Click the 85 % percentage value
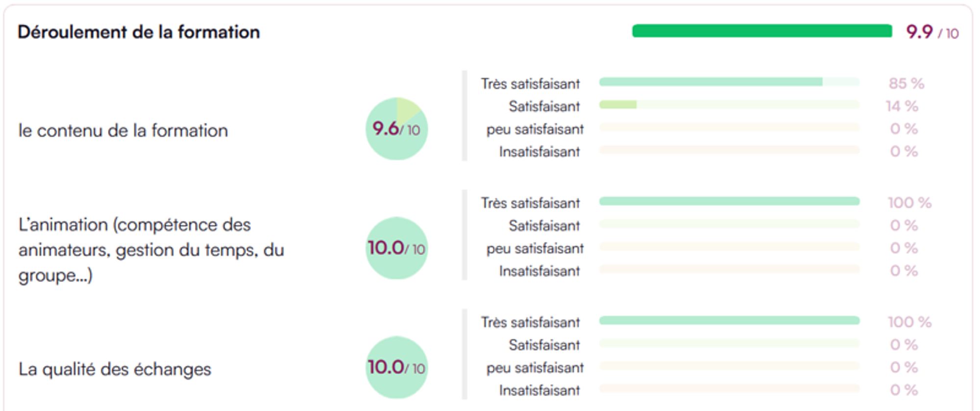 coord(906,83)
